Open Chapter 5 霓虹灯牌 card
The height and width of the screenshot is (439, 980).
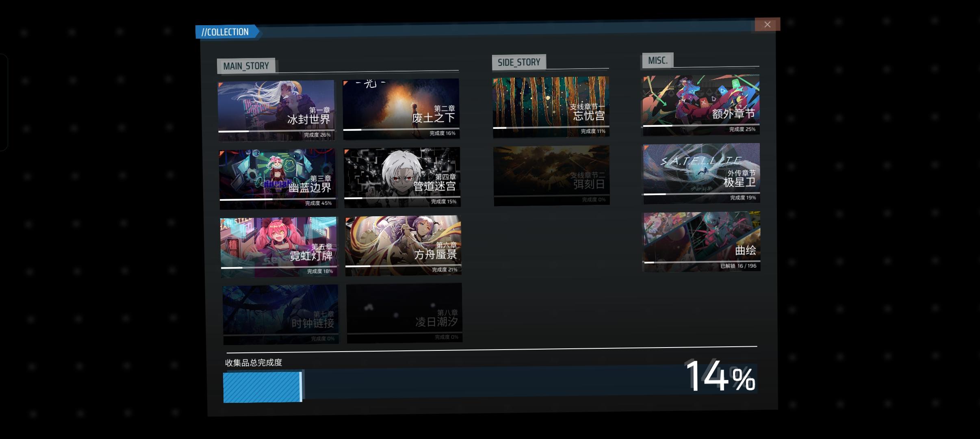[279, 247]
